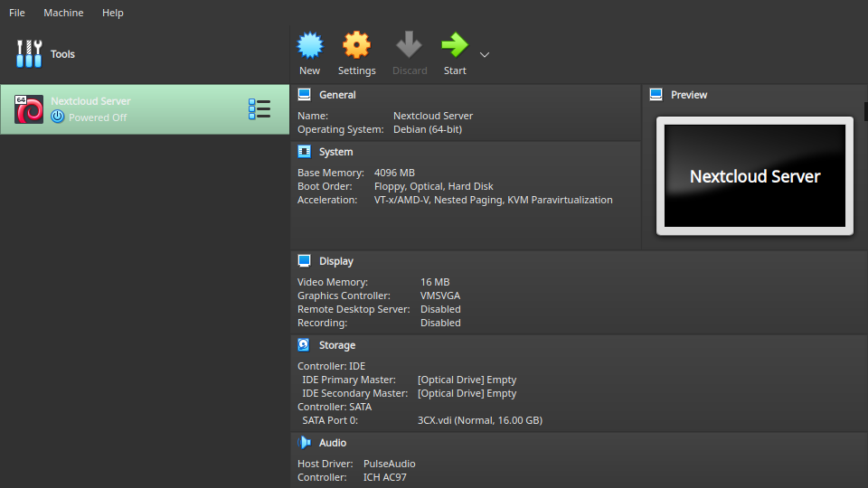Open the File menu
The width and height of the screenshot is (868, 488).
tap(17, 13)
